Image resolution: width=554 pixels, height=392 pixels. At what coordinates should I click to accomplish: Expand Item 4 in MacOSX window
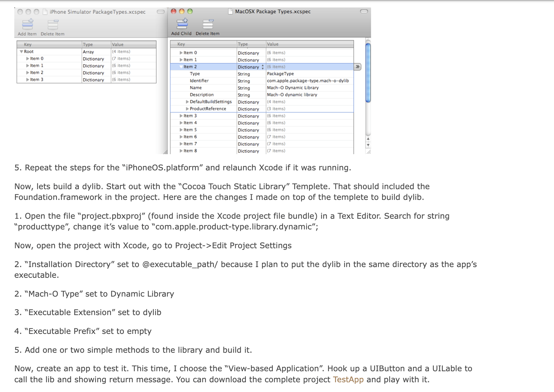[x=181, y=123]
